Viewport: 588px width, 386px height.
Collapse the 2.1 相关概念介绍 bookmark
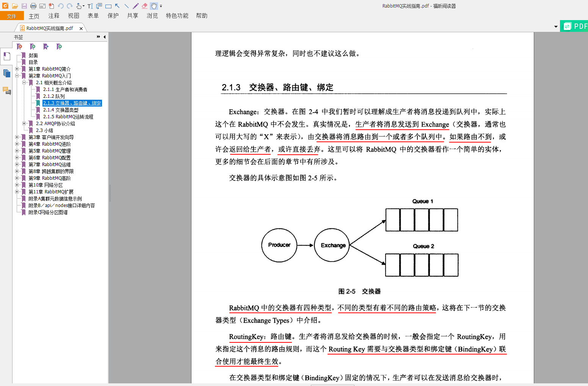(24, 83)
